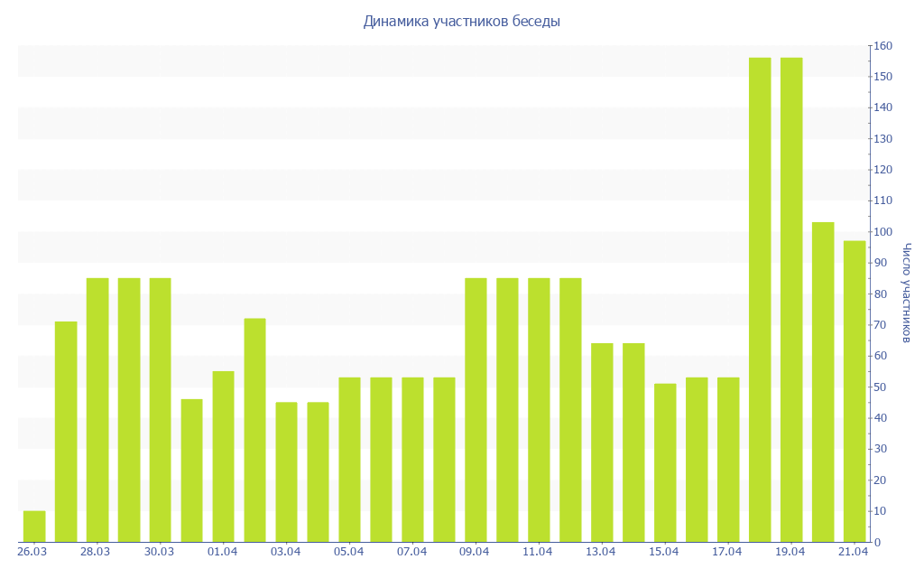Viewport: 924px width, 578px height.
Task: Select the bar above the 15.04 label
Action: (x=665, y=462)
